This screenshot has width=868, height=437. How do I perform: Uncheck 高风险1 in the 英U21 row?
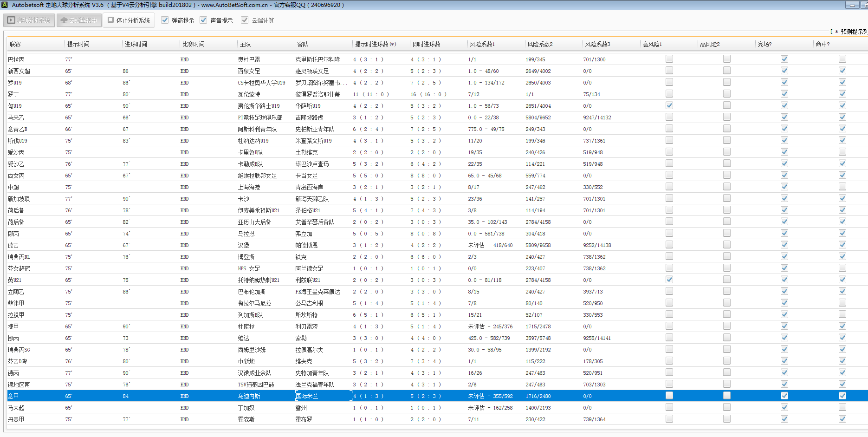(669, 280)
